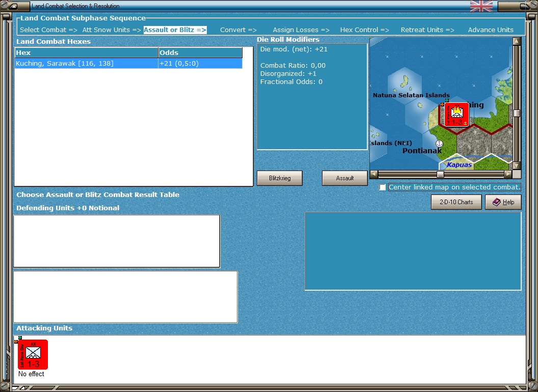Click the window title bar system icon
538x392 pixels.
[x=14, y=6]
